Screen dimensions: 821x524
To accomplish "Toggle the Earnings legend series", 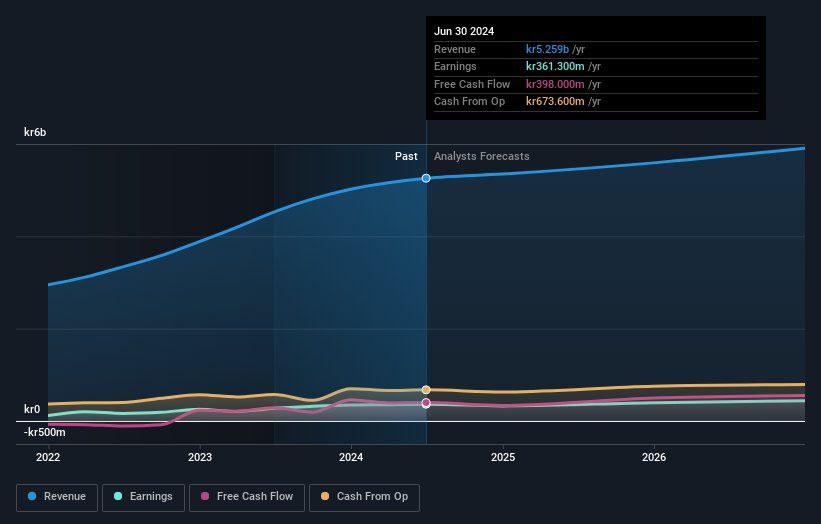I will click(x=143, y=497).
